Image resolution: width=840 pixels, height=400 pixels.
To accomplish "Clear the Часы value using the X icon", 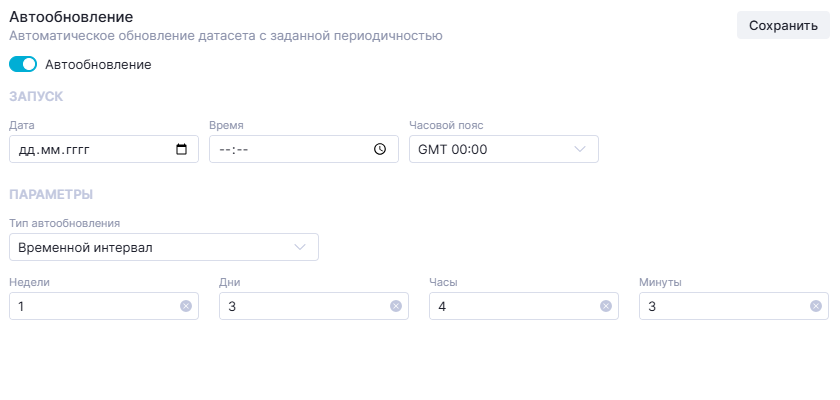I will (x=606, y=306).
